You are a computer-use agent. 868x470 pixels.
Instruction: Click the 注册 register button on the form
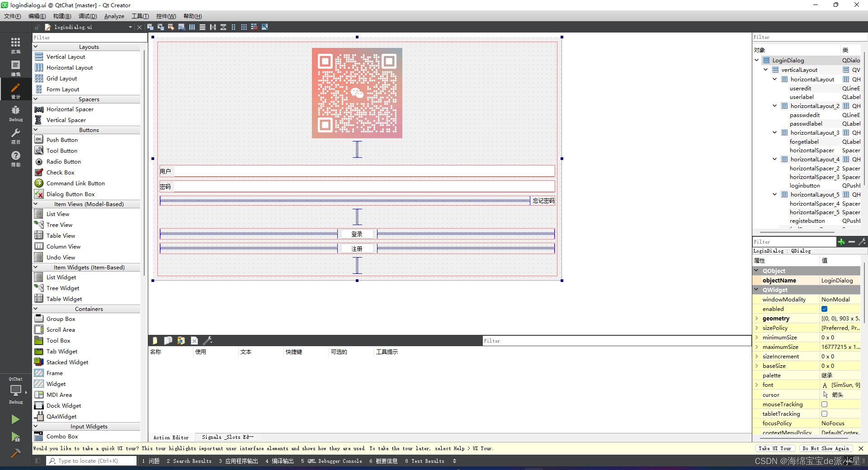click(357, 249)
